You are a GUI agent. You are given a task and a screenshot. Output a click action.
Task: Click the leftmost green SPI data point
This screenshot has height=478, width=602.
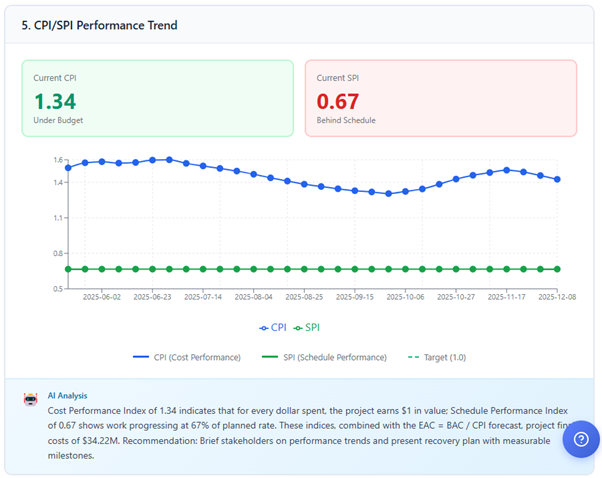[68, 269]
